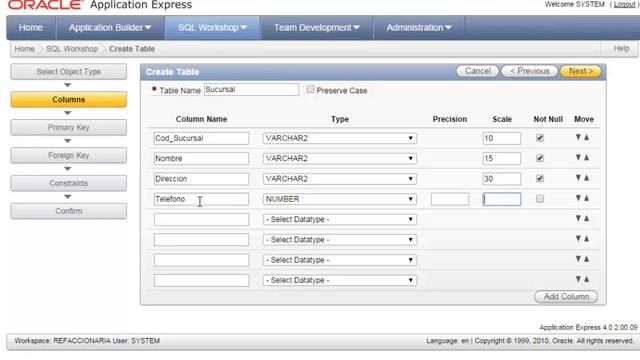Click the Precision field for Telefono
640x360 pixels.
click(x=450, y=199)
